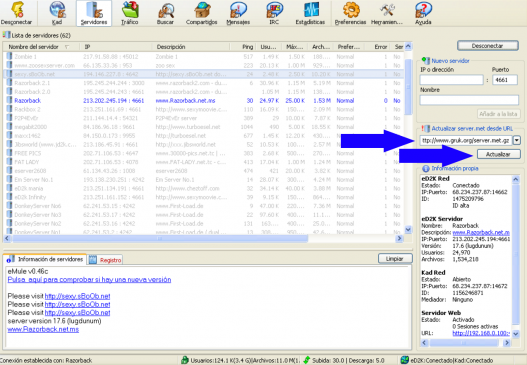Viewport: 527px width, 365px height.
Task: Select the FREE PICS server row
Action: 204,153
